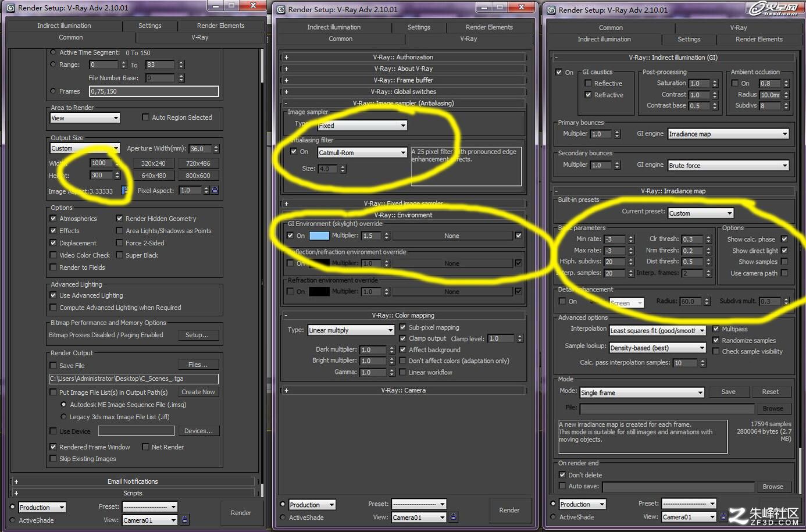Enable Check sample visibility

(x=716, y=351)
